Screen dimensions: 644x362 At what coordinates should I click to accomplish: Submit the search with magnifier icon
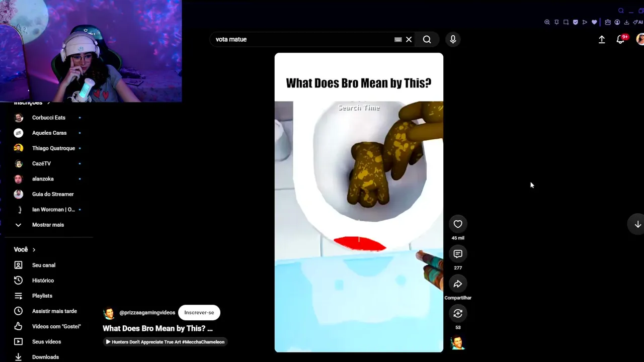[427, 39]
